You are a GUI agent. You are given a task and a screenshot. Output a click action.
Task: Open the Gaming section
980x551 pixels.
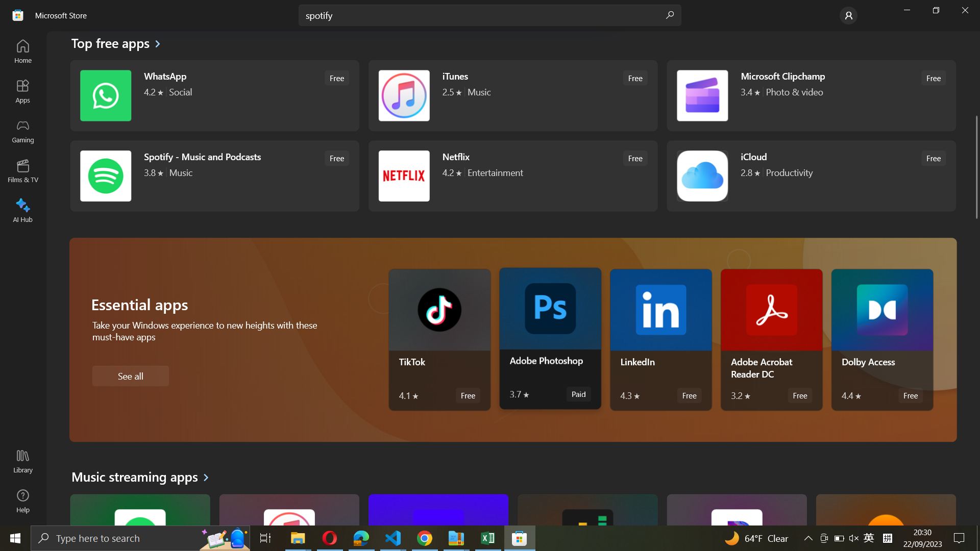[22, 131]
